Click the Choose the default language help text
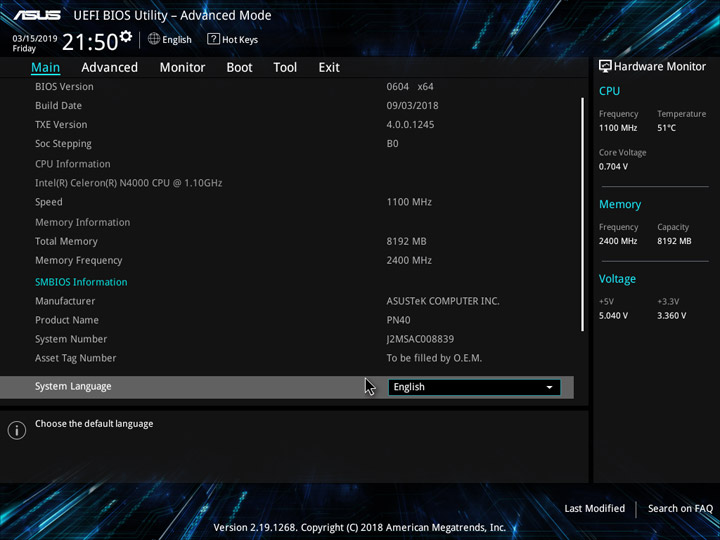This screenshot has height=540, width=720. (94, 424)
